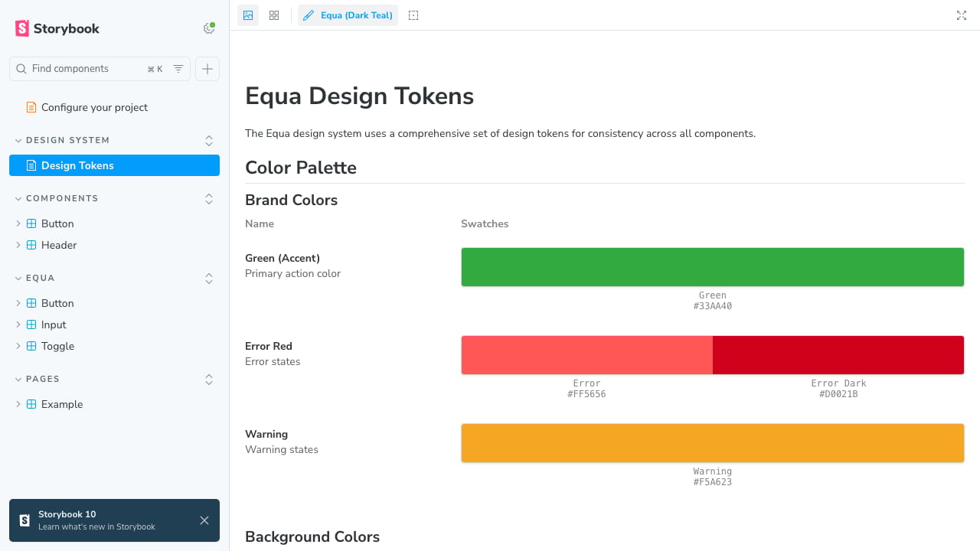The width and height of the screenshot is (980, 551).
Task: Collapse the Equa section chevron
Action: [x=18, y=279]
